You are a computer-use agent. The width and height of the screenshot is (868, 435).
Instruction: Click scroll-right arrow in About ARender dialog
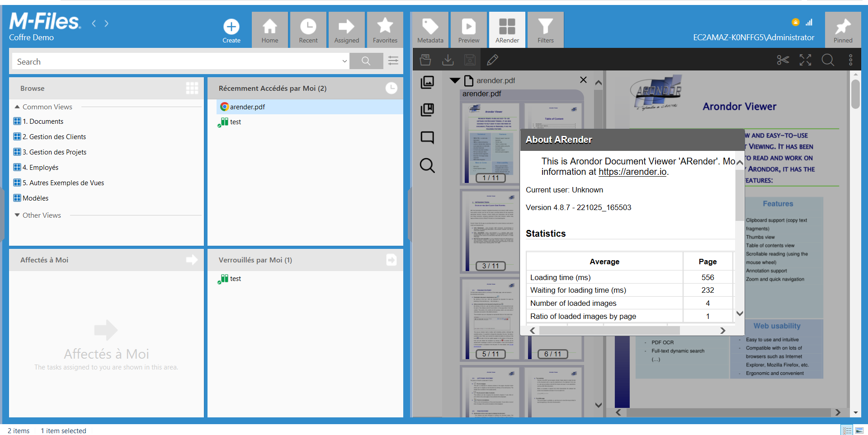(723, 331)
